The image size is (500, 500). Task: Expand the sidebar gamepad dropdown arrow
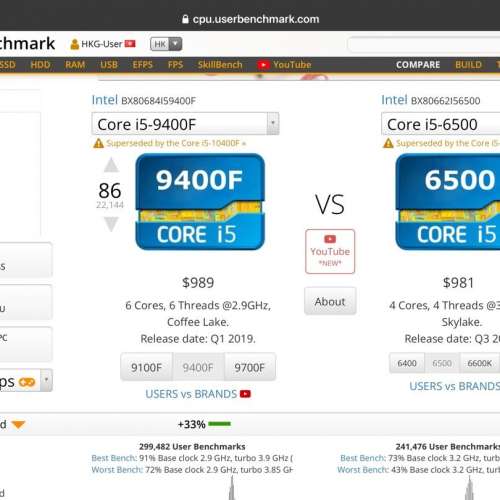(x=46, y=380)
